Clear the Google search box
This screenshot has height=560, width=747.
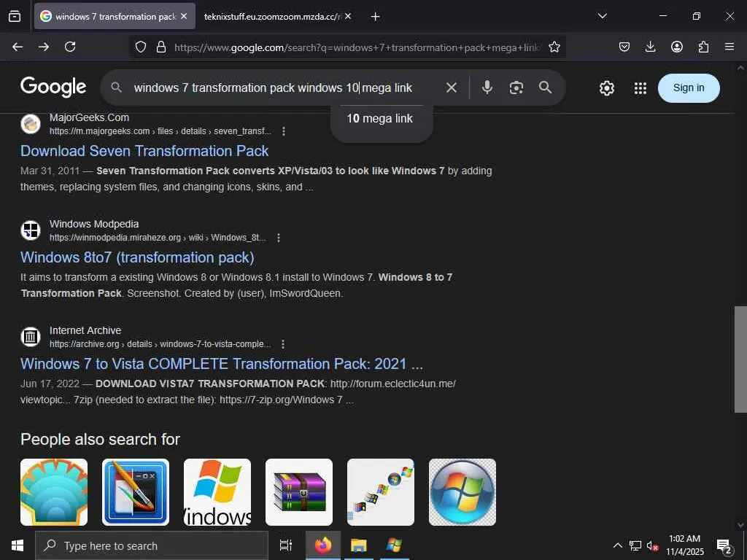point(451,87)
